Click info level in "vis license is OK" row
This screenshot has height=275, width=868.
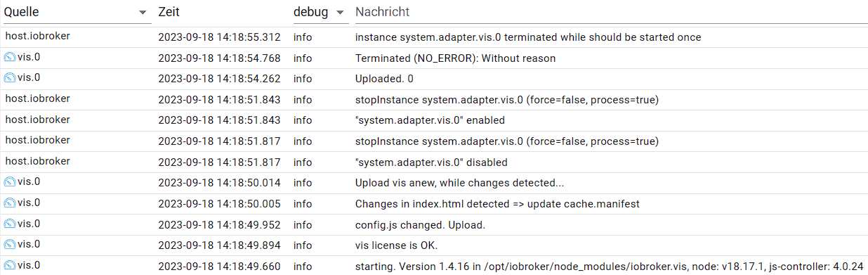303,245
